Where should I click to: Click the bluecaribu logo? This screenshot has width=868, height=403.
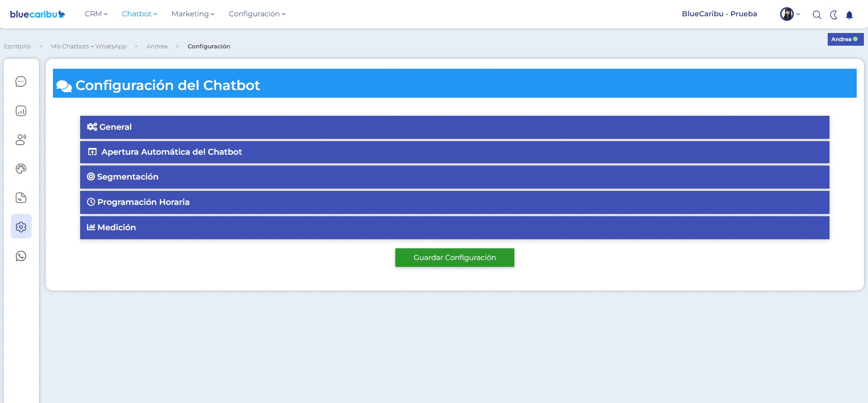[37, 14]
